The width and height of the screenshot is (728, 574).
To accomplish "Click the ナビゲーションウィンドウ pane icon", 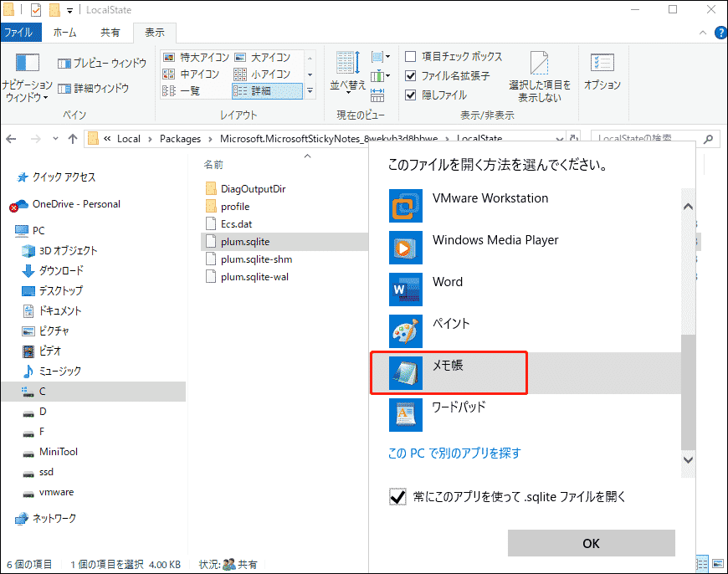I will 26,73.
